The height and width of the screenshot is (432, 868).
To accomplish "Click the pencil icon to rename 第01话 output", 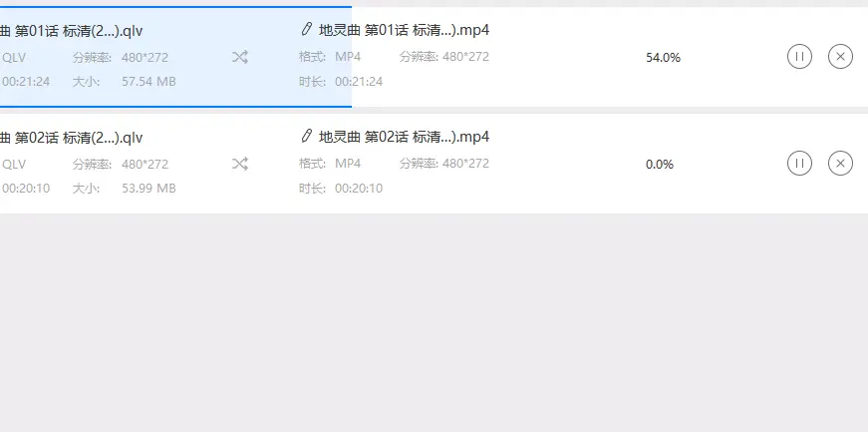I will [x=306, y=29].
